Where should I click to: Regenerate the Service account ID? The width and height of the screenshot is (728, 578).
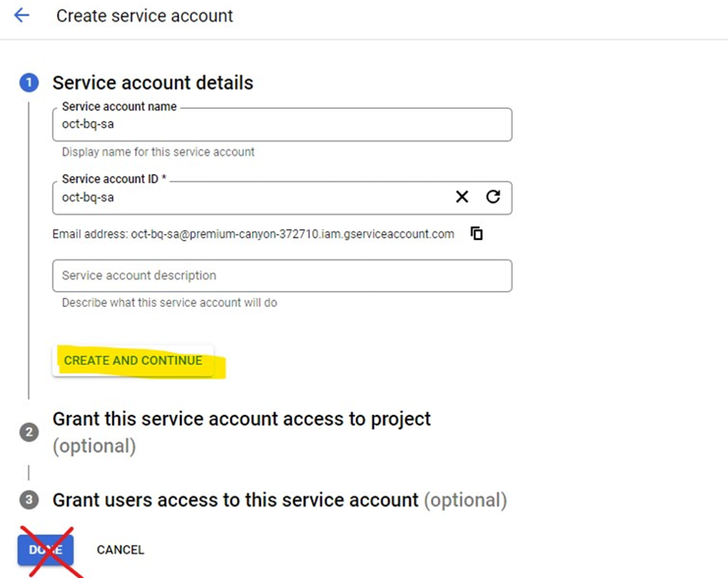point(493,197)
